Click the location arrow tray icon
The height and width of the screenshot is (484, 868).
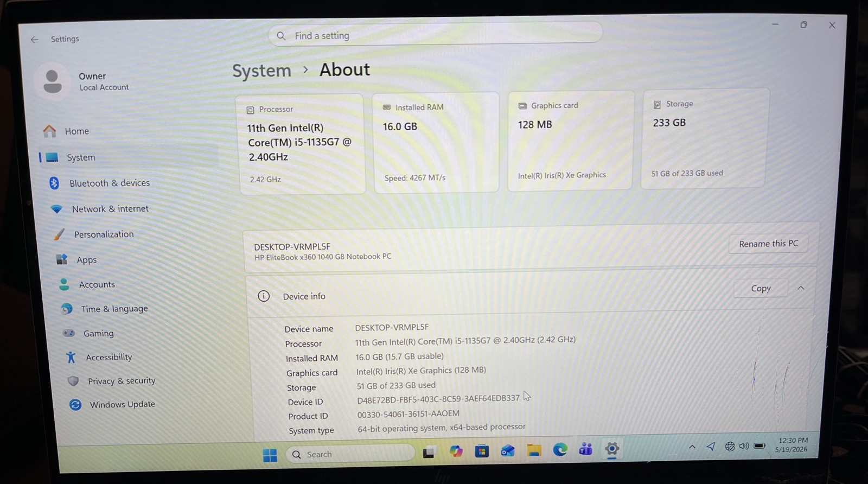click(x=711, y=447)
